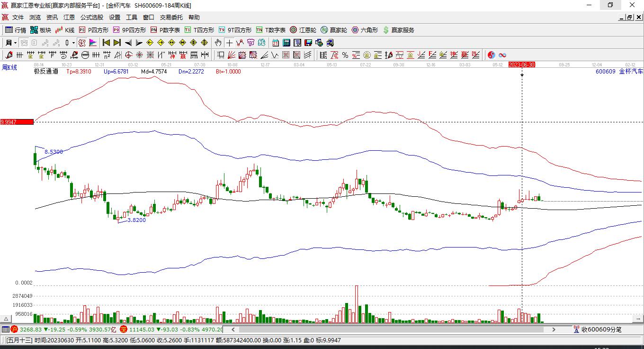This screenshot has height=349, width=644.
Task: Jump to first bar with skip-to-start icon
Action: pyautogui.click(x=106, y=43)
